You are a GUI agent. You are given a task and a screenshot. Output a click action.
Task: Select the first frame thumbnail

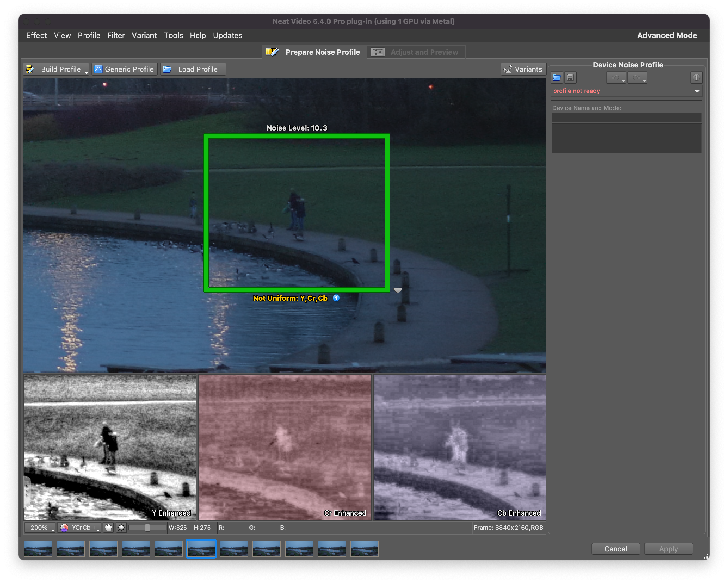(38, 548)
